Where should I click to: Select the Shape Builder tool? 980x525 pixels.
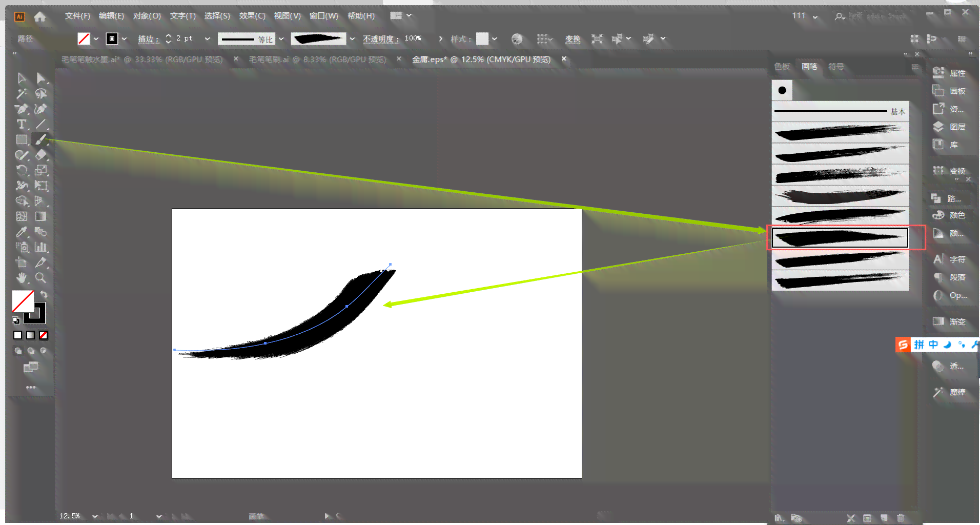click(22, 201)
